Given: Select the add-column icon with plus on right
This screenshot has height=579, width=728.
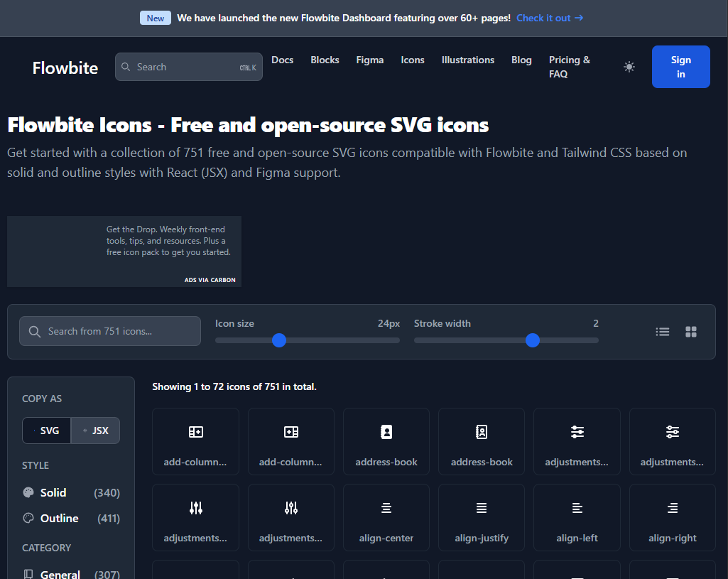Looking at the screenshot, I should [x=195, y=441].
